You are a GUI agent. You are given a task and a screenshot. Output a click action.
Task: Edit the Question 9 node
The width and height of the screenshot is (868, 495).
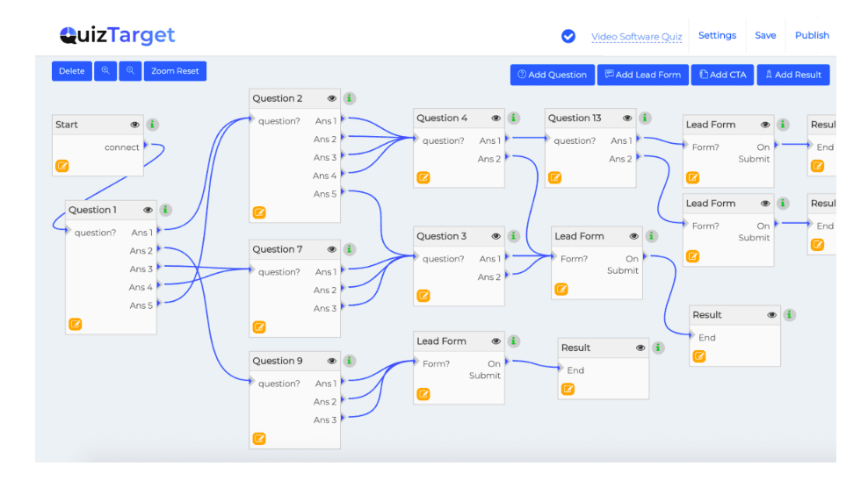259,439
